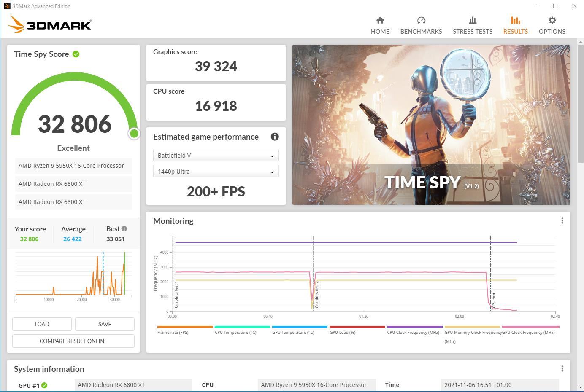Click the 3DMark logo
The image size is (584, 392).
pyautogui.click(x=49, y=24)
